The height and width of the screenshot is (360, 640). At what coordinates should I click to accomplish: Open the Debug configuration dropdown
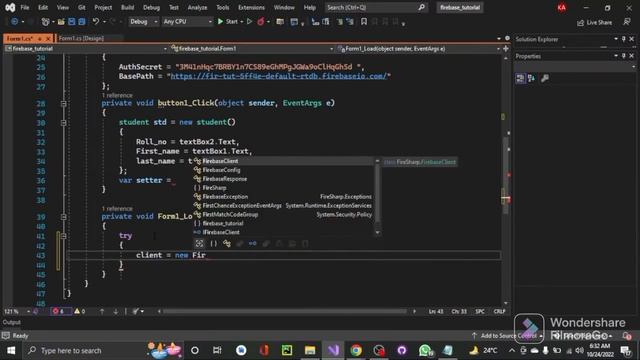(x=144, y=22)
